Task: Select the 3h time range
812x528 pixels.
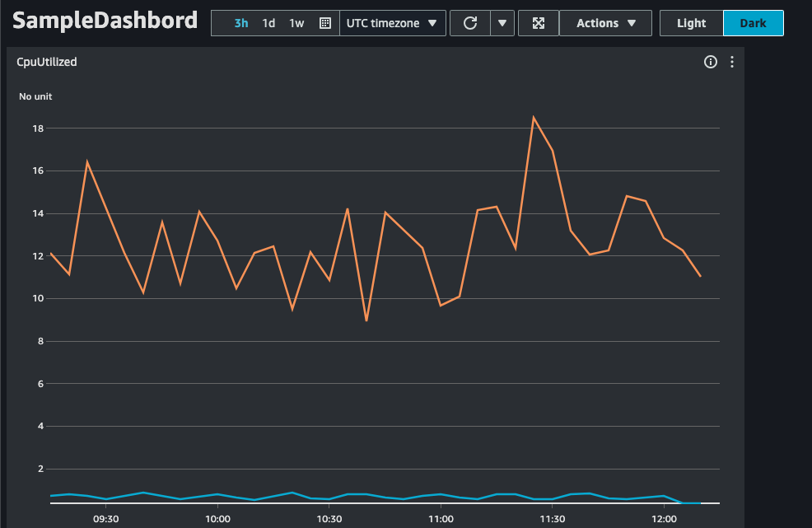Action: pyautogui.click(x=240, y=23)
